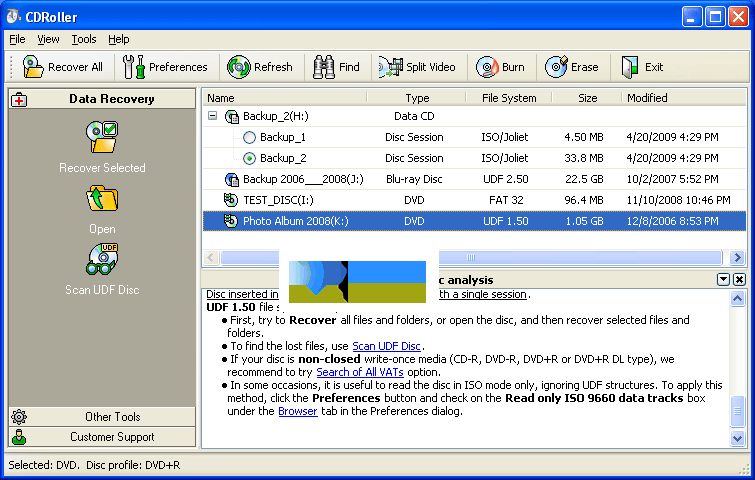755x480 pixels.
Task: Follow the Search of All VATs link
Action: [360, 372]
